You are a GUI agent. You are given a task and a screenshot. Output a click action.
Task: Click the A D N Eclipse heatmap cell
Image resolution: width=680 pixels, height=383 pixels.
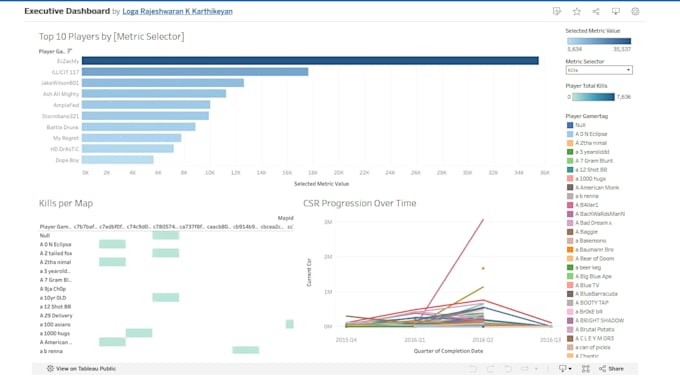point(112,244)
